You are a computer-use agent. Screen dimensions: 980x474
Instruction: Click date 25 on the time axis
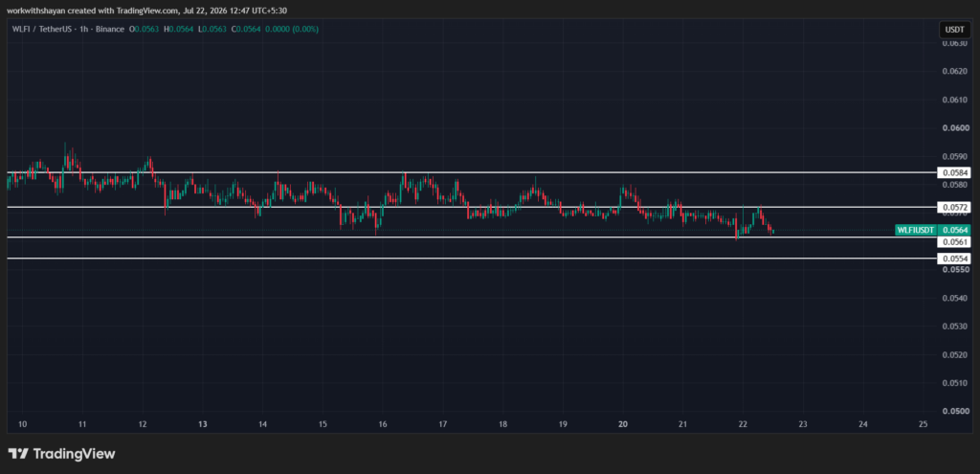[x=924, y=424]
